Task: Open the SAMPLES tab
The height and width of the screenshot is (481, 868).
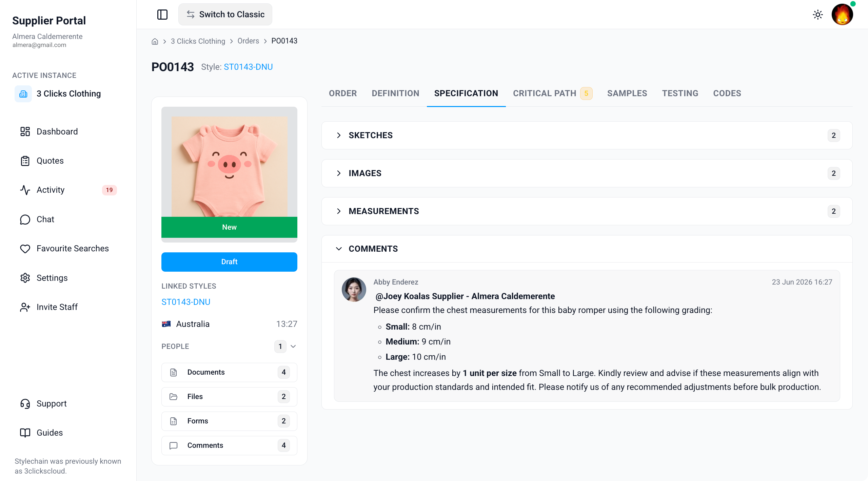Action: click(627, 93)
